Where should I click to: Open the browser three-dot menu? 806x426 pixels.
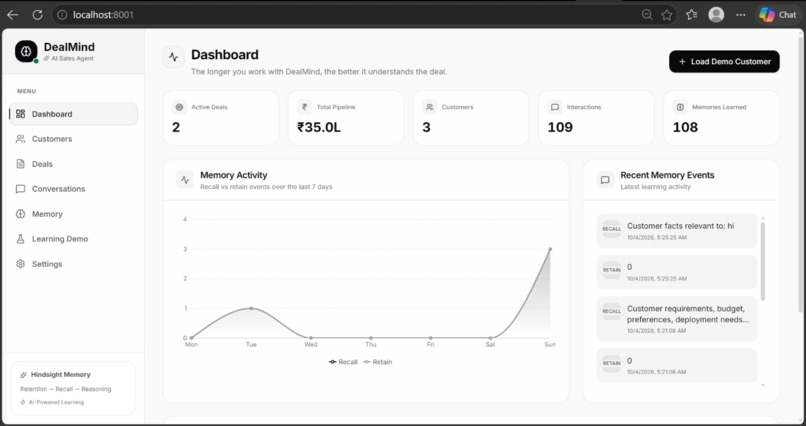click(741, 15)
